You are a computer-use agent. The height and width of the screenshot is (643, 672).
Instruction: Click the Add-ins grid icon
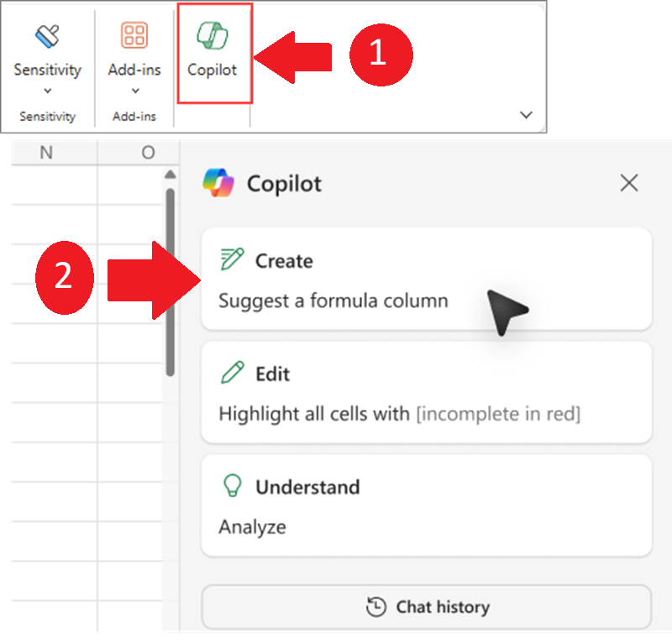tap(134, 36)
